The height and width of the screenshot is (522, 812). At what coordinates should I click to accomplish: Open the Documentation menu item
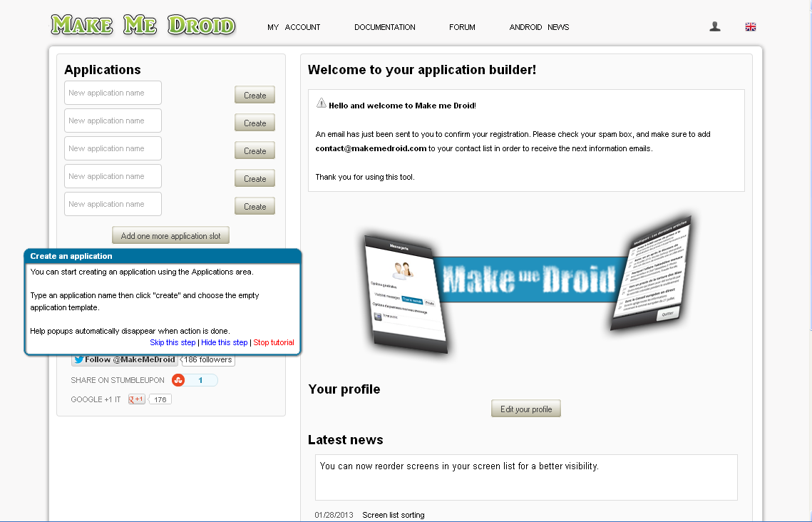pyautogui.click(x=384, y=27)
